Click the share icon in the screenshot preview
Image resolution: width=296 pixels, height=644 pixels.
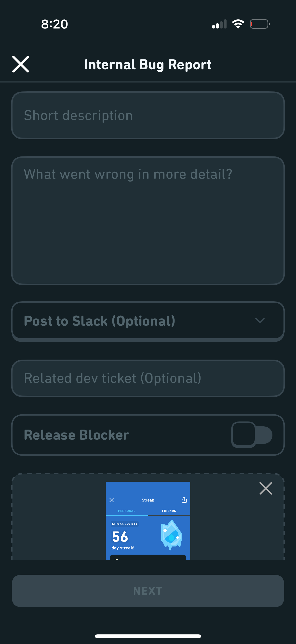(184, 500)
